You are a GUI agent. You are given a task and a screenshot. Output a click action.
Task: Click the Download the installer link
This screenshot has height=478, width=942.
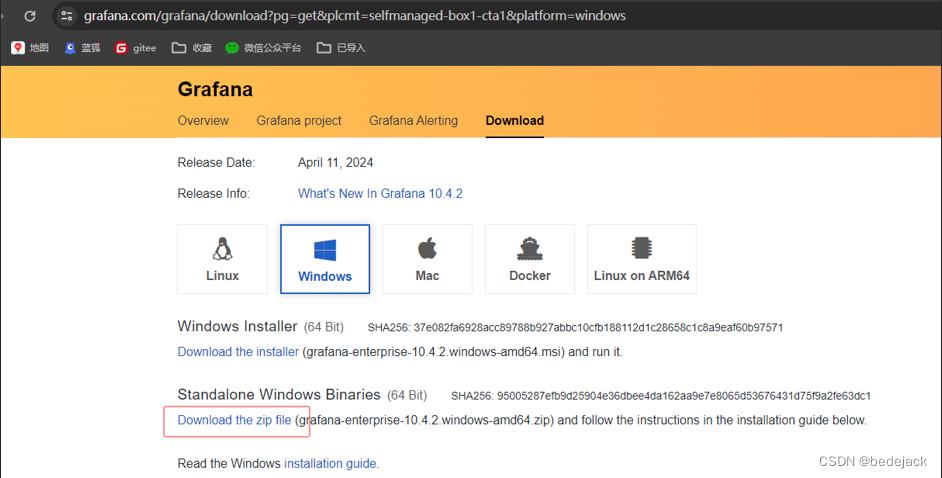point(238,352)
